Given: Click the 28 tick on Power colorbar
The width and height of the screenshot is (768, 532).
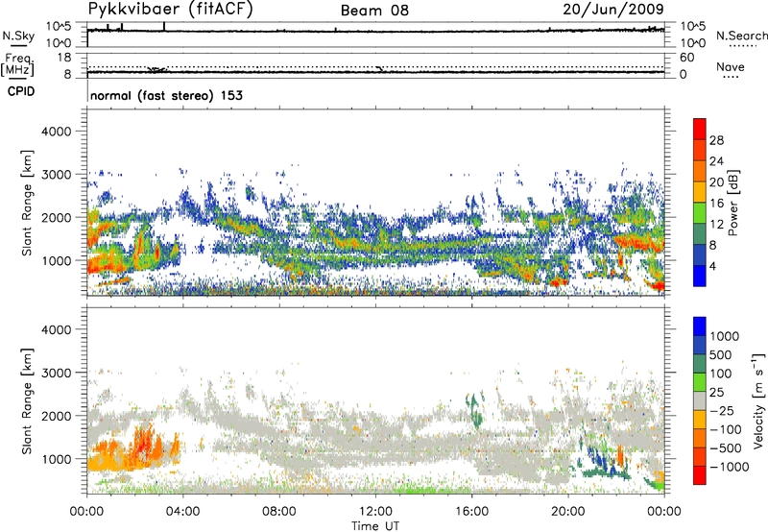Looking at the screenshot, I should [x=716, y=140].
